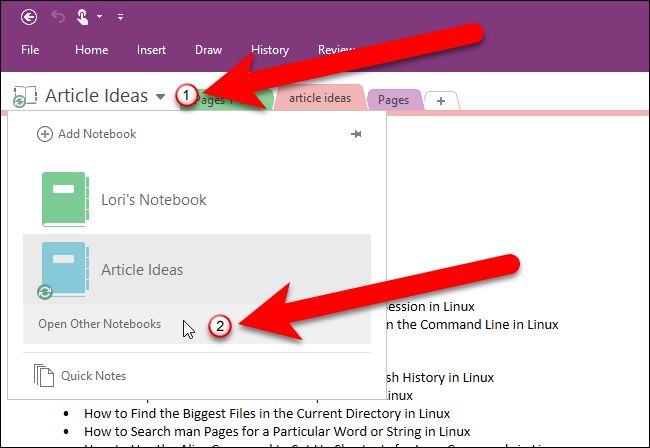Click the Quick Notes pages icon
The width and height of the screenshot is (650, 448).
pos(44,375)
